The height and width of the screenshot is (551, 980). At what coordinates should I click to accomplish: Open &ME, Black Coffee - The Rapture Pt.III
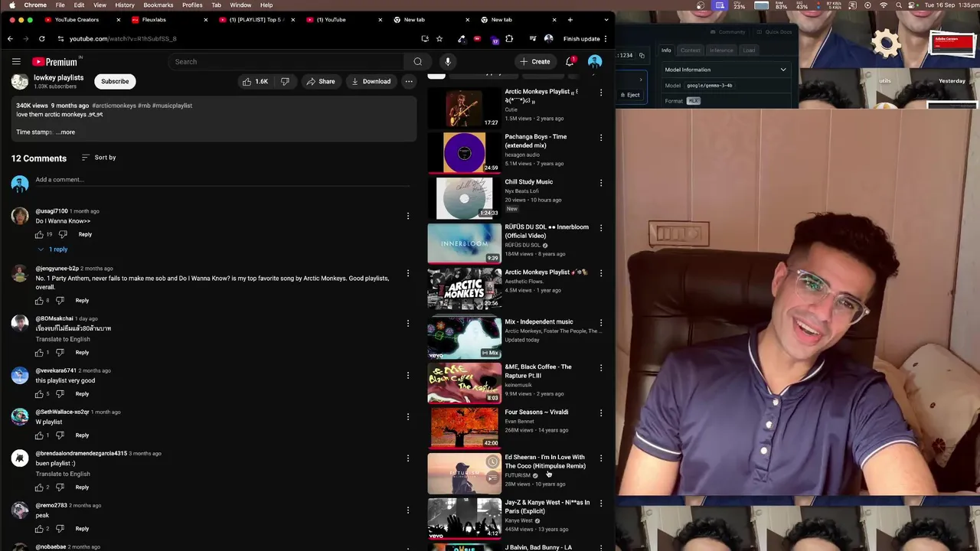(x=538, y=371)
